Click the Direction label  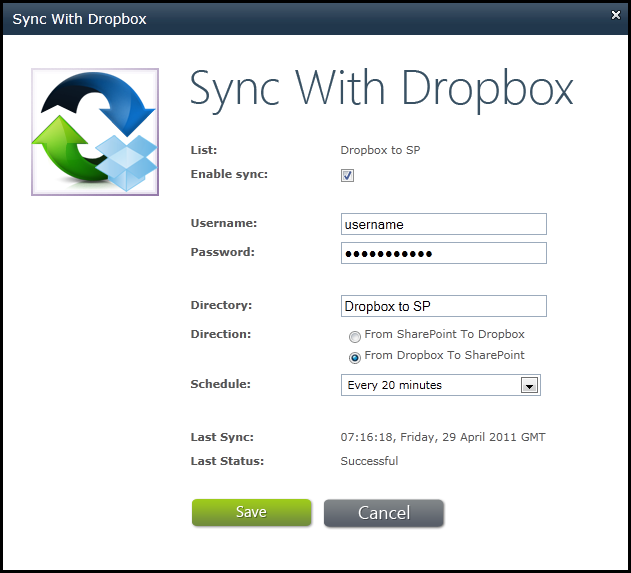pos(221,334)
